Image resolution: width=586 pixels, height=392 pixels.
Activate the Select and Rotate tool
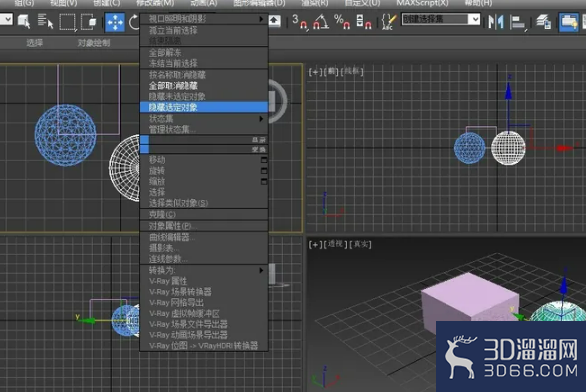(x=134, y=22)
